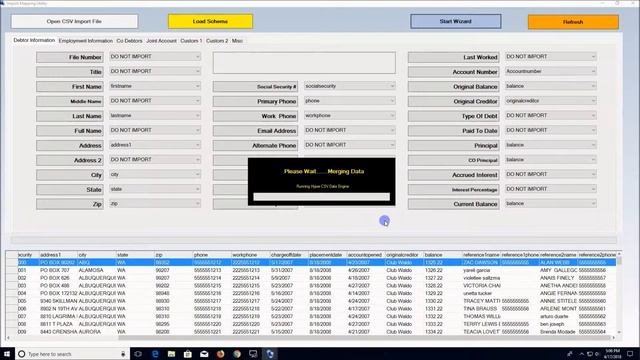640x360 pixels.
Task: Go to the Custom 1 tab
Action: coord(191,41)
